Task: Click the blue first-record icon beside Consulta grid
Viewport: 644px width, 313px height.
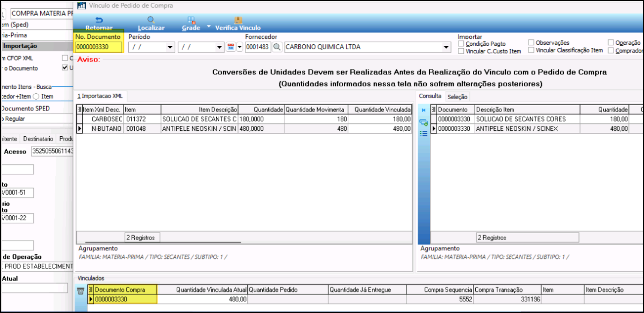Action: tap(424, 110)
